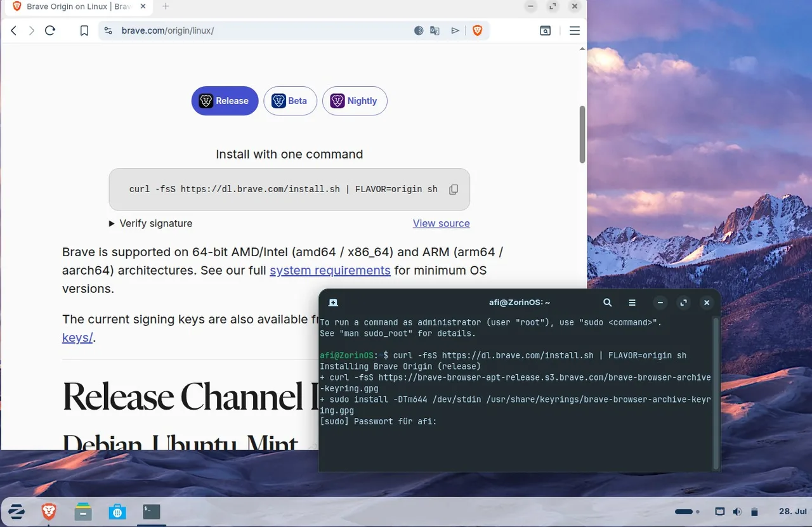Viewport: 812px width, 527px height.
Task: Click the Terminal icon in the taskbar
Action: coord(151,511)
